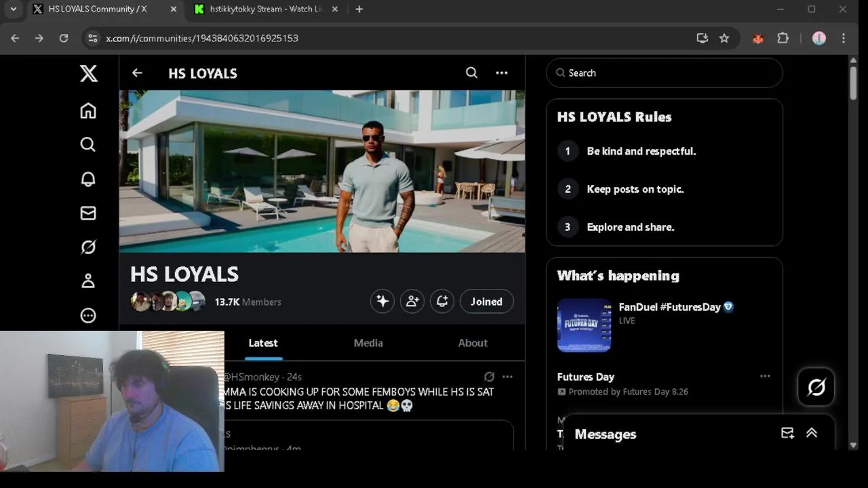
Task: Open a new browser tab
Action: [359, 9]
